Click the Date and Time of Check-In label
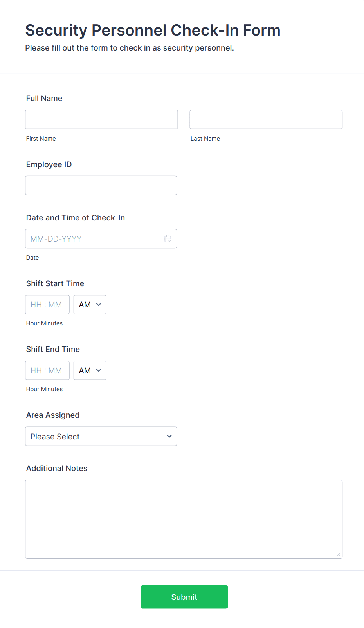The width and height of the screenshot is (364, 628). (x=76, y=218)
